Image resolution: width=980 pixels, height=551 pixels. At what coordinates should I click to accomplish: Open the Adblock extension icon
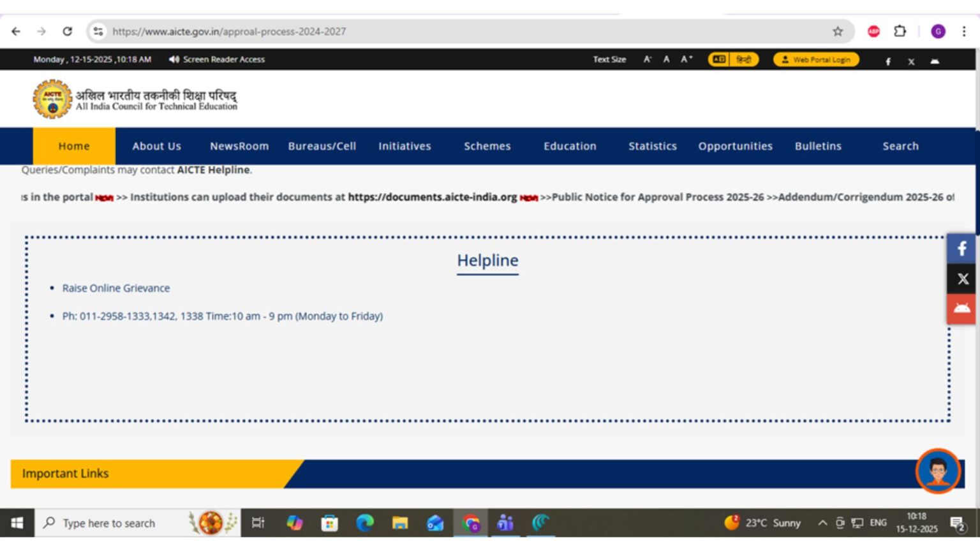[873, 31]
